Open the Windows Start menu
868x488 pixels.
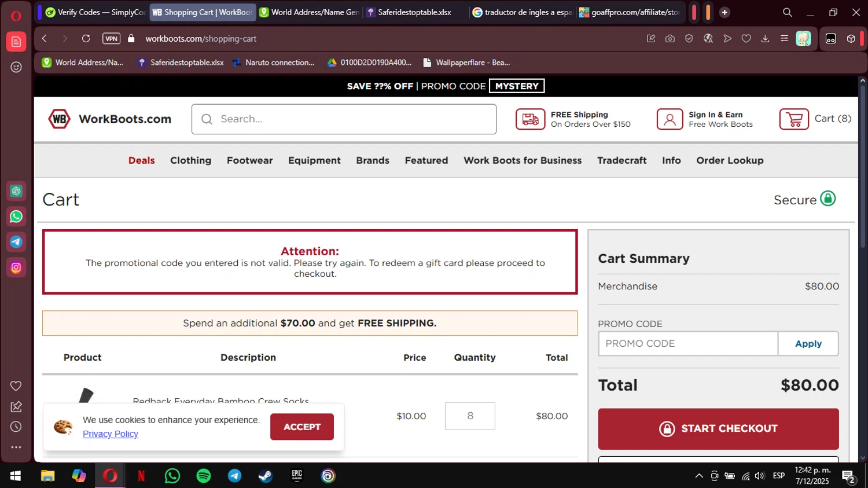pyautogui.click(x=16, y=476)
